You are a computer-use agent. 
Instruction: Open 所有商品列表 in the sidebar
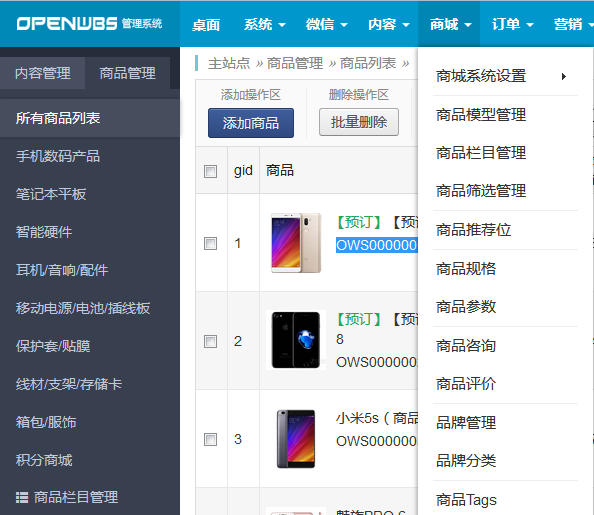pos(90,118)
